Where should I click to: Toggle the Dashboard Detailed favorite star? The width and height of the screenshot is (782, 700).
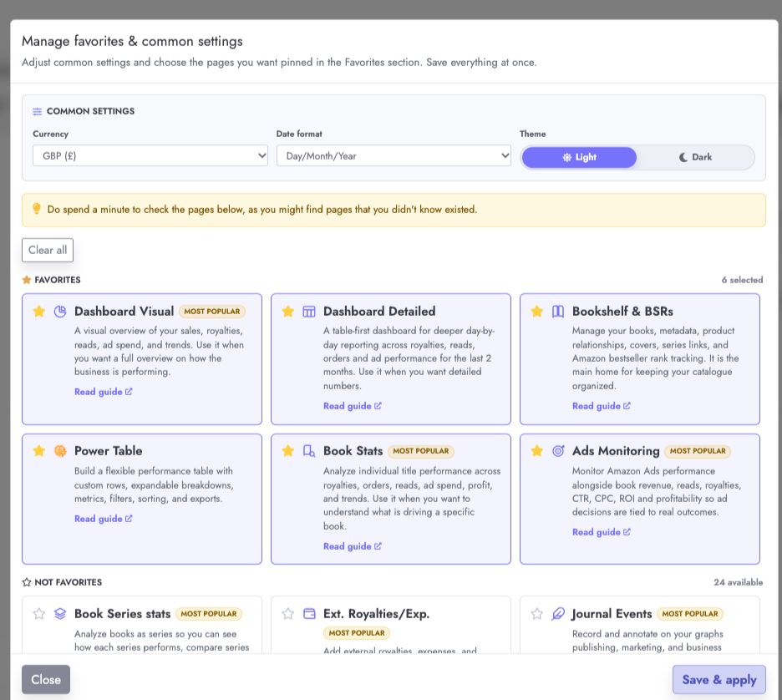pyautogui.click(x=287, y=312)
